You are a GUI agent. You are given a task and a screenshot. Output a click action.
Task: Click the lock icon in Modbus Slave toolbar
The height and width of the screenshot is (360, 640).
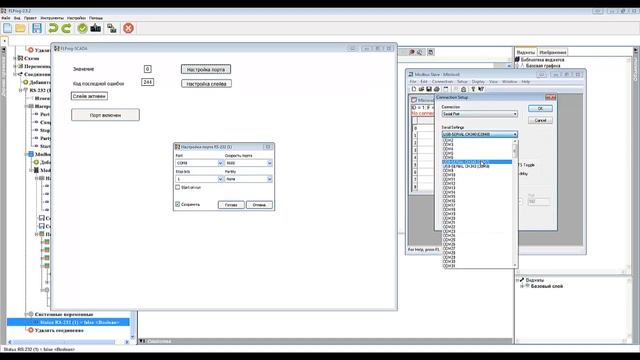tap(463, 89)
